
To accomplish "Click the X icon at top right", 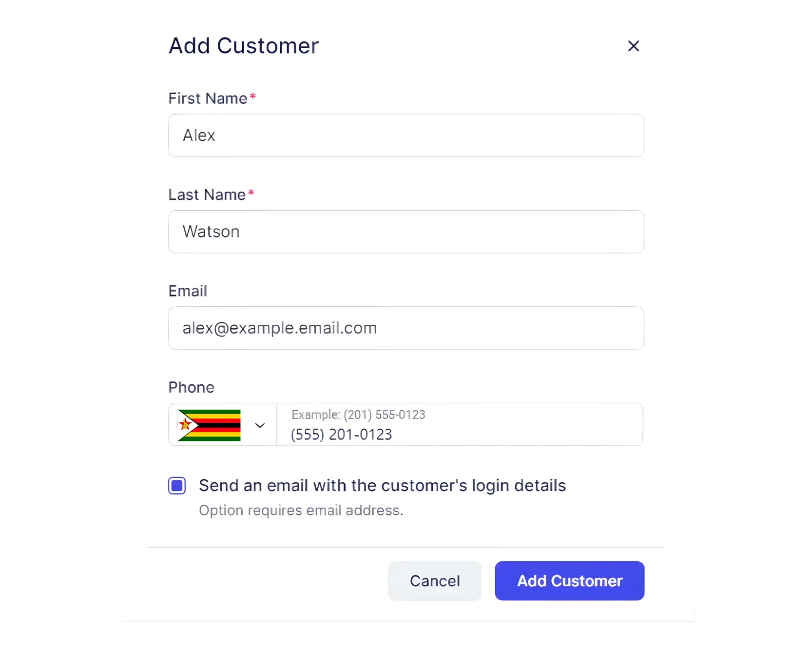I will coord(633,46).
